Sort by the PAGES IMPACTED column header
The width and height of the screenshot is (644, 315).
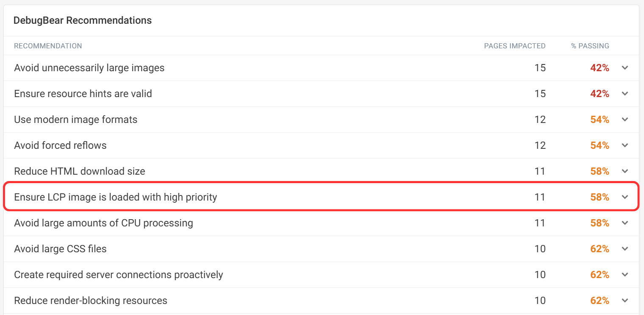pyautogui.click(x=515, y=46)
